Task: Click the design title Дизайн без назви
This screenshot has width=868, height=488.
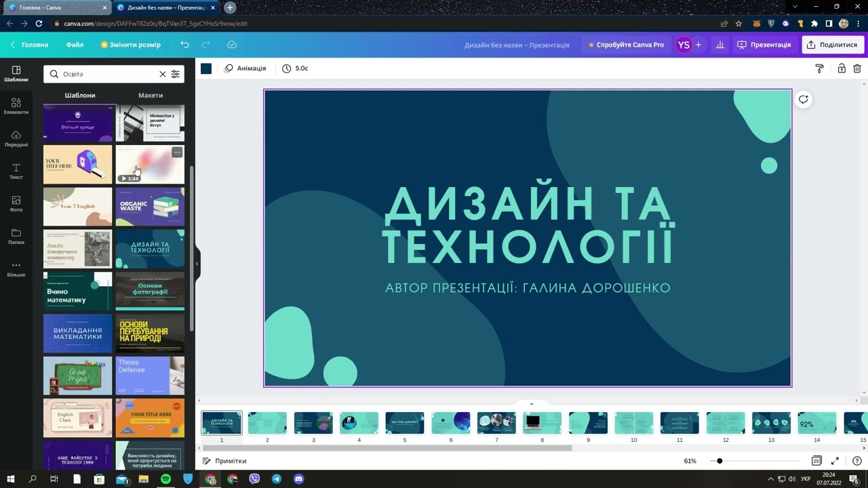Action: [517, 45]
